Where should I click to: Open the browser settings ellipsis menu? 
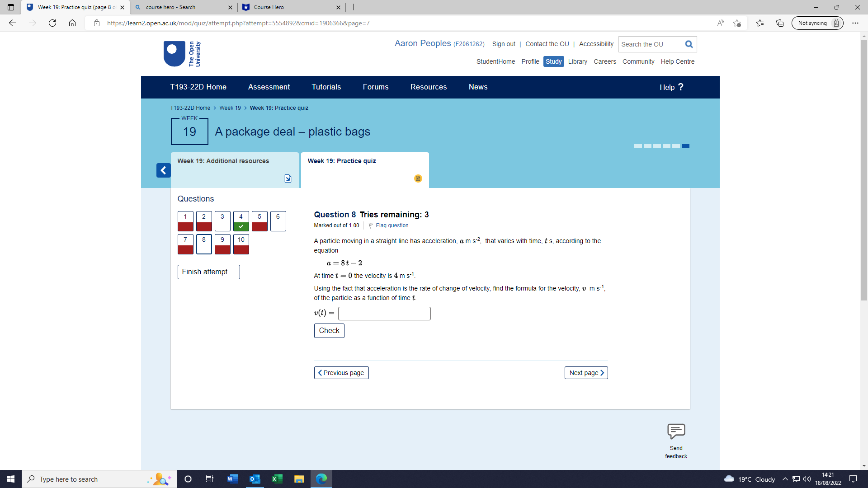855,23
